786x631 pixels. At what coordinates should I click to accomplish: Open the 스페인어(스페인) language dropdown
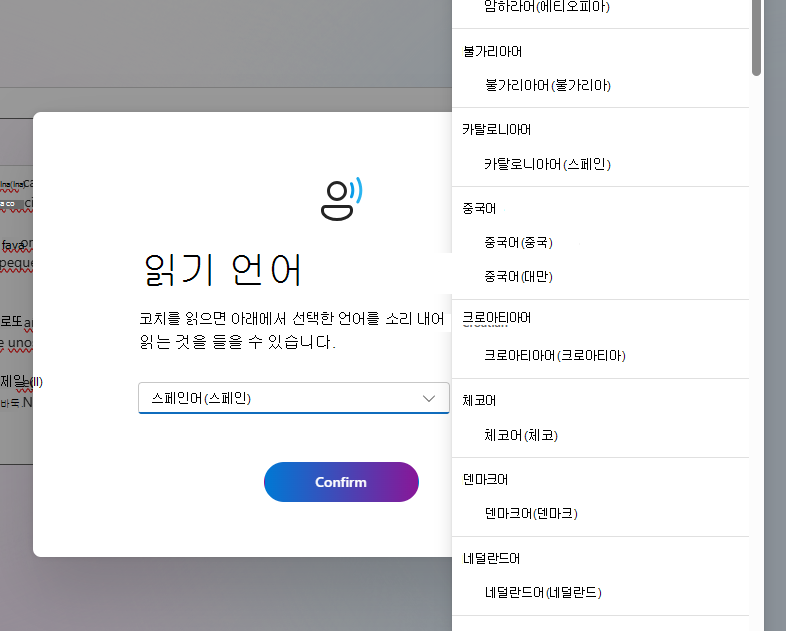(x=294, y=398)
